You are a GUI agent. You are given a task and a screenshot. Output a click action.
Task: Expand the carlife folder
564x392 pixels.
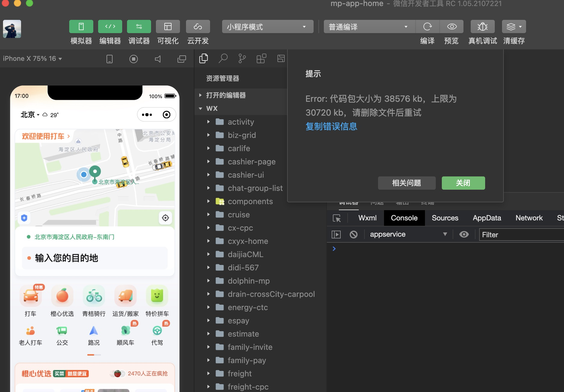pyautogui.click(x=208, y=148)
